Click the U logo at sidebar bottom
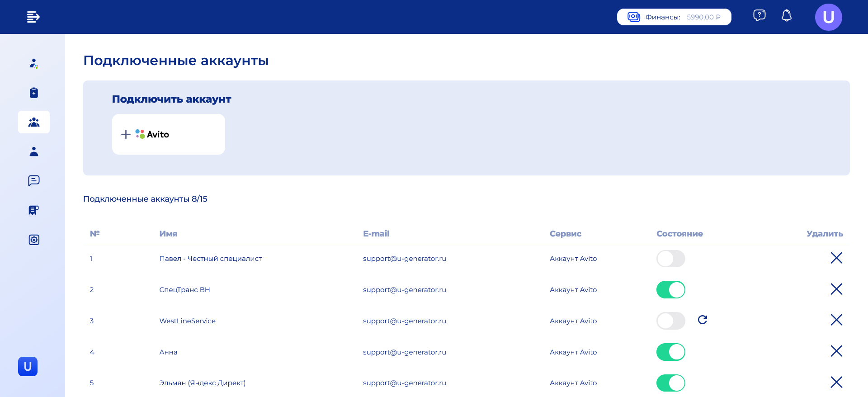This screenshot has width=868, height=397. 28,366
